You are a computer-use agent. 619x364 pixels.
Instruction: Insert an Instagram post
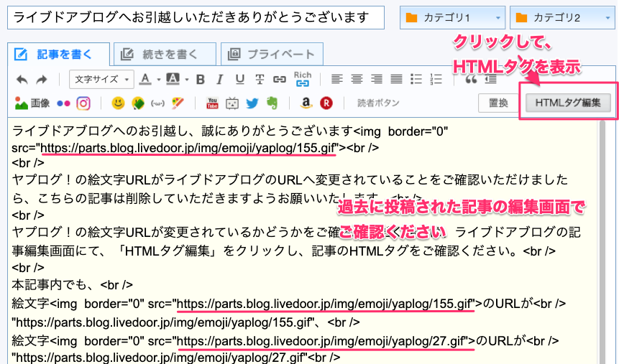(83, 103)
